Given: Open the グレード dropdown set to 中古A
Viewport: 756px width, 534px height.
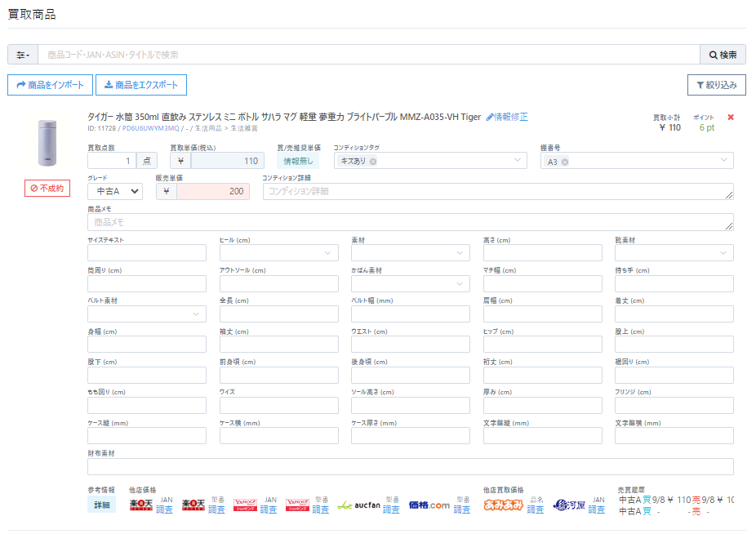Looking at the screenshot, I should click(x=115, y=192).
